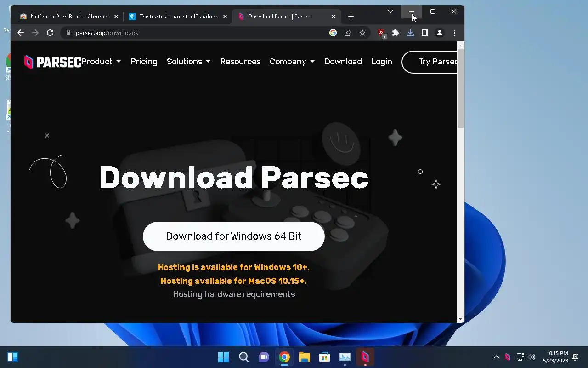Click the Parsec logo

pos(53,62)
